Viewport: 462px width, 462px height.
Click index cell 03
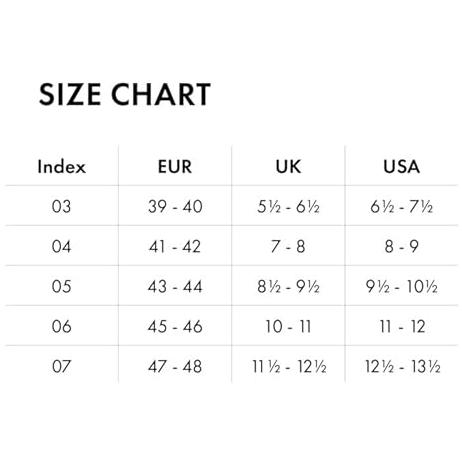click(62, 206)
